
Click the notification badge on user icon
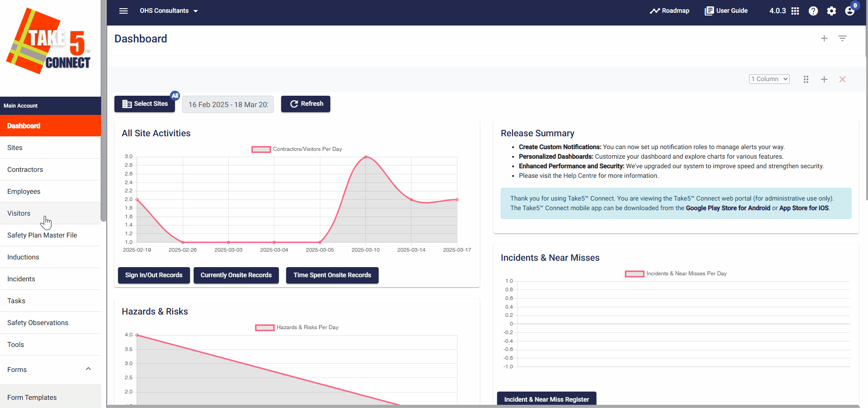(x=855, y=5)
